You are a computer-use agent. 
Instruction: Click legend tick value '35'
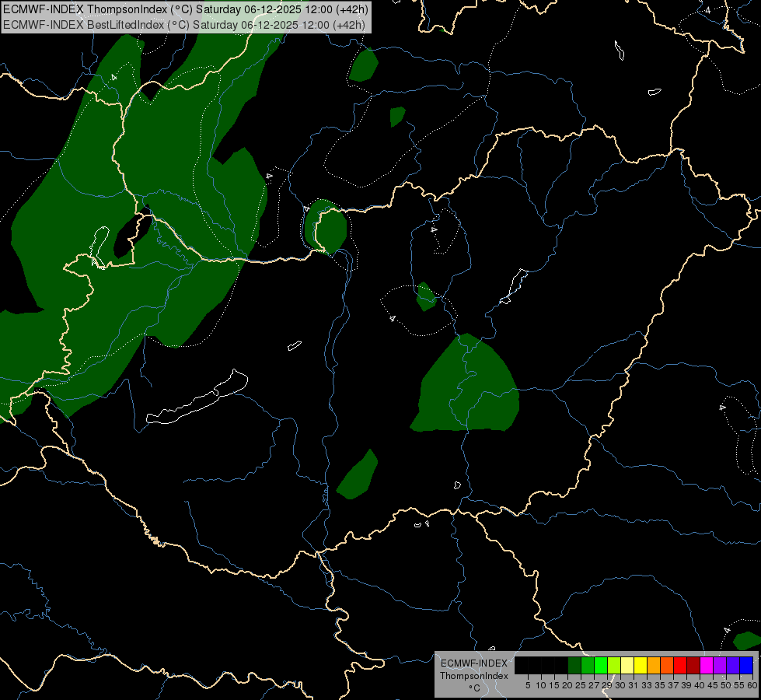[x=660, y=685]
